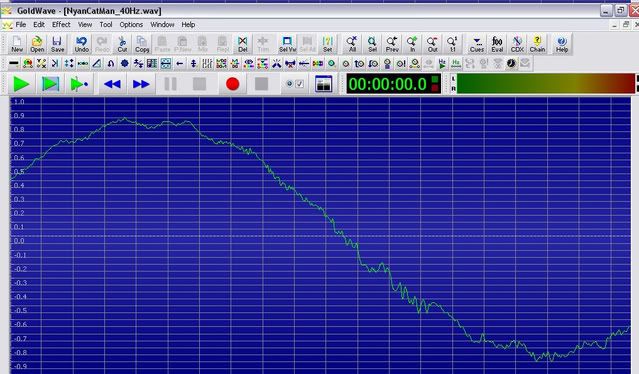Click the waveform peak near 0.9
639x374 pixels.
124,119
